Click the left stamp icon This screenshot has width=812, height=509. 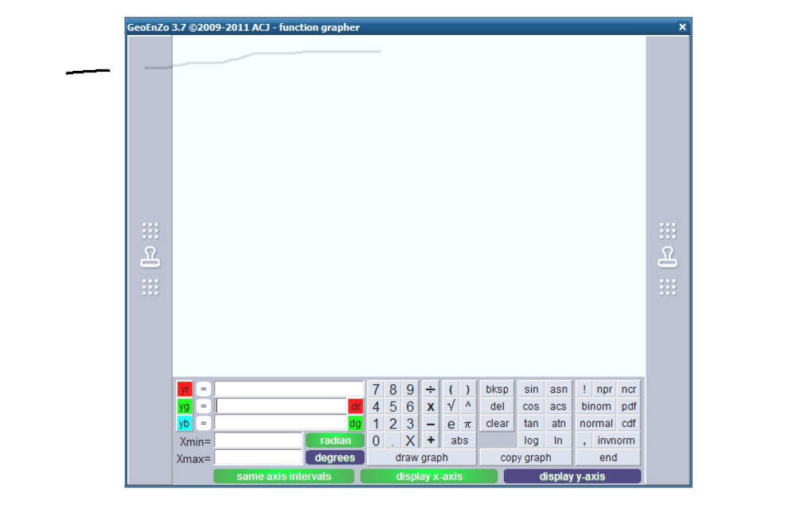150,258
